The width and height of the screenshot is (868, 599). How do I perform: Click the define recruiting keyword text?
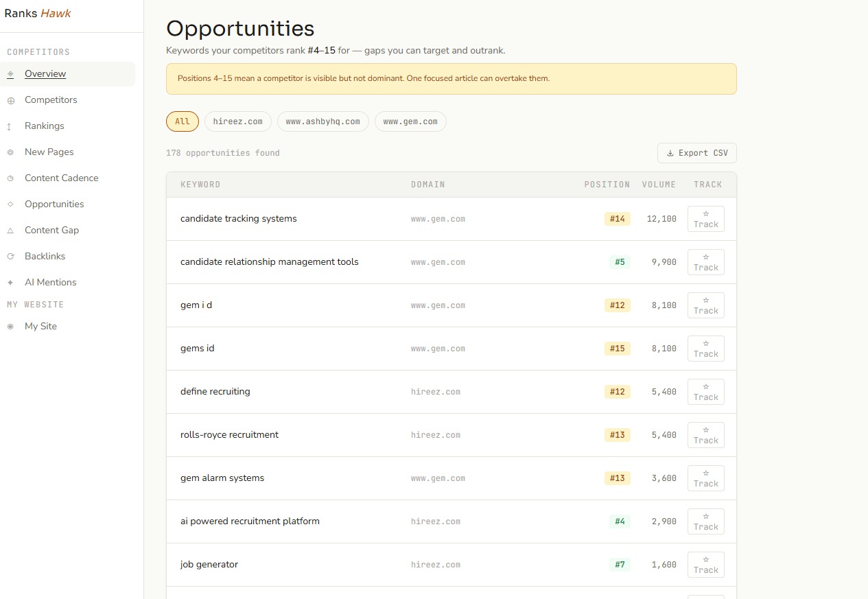coord(215,392)
